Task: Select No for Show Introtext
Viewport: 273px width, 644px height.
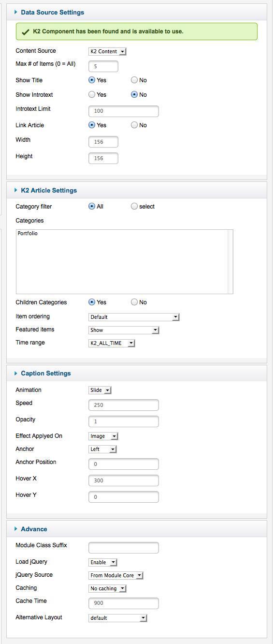Action: [134, 94]
